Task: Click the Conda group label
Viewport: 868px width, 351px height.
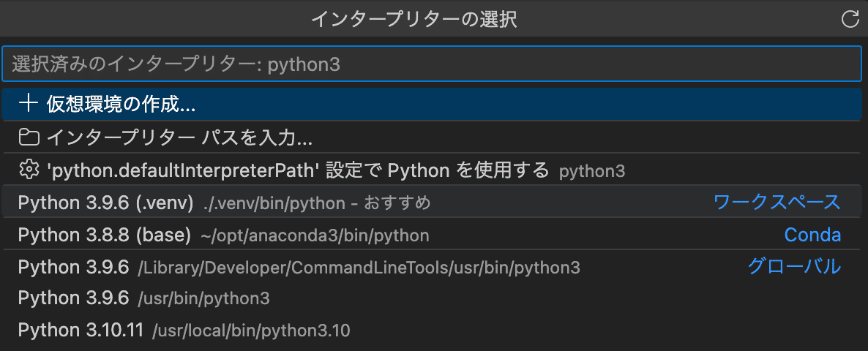Action: 812,235
